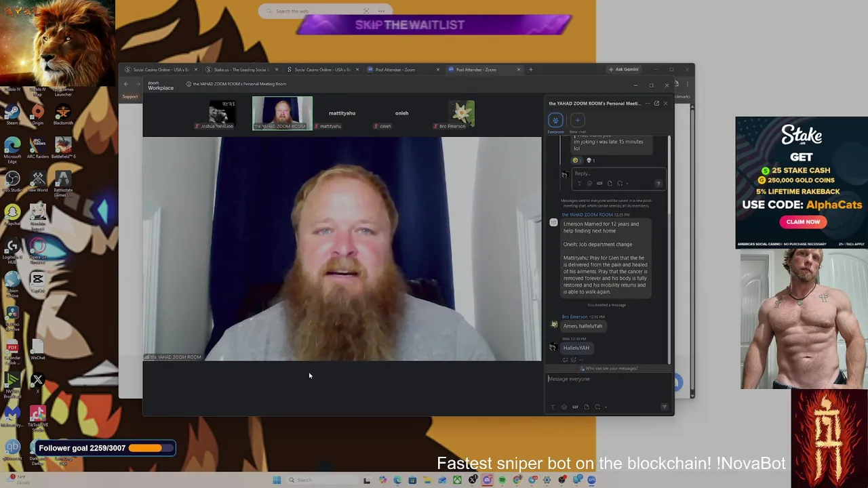Open emoji picker in message composer

(564, 407)
